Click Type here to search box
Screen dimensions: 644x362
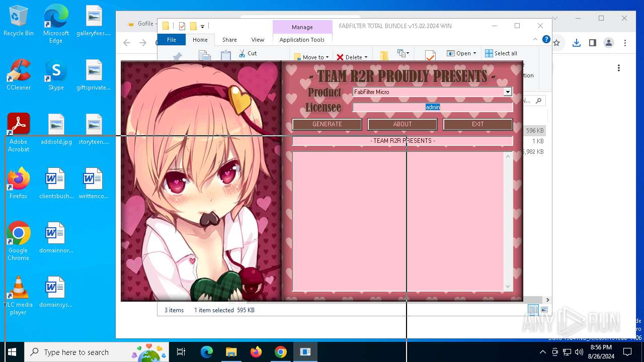(97, 352)
